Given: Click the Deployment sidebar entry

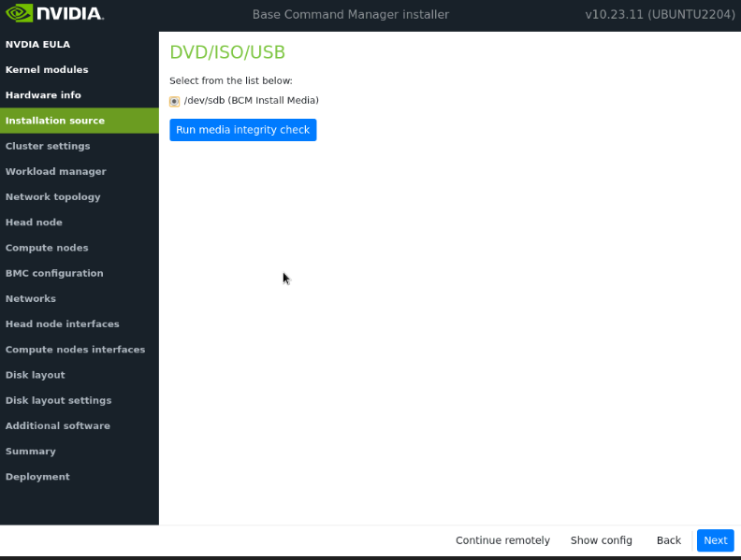Looking at the screenshot, I should click(x=37, y=476).
